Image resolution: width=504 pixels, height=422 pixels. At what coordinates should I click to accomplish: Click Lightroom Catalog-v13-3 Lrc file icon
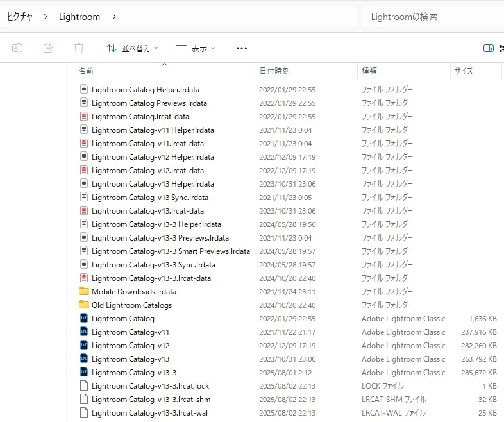(x=83, y=372)
